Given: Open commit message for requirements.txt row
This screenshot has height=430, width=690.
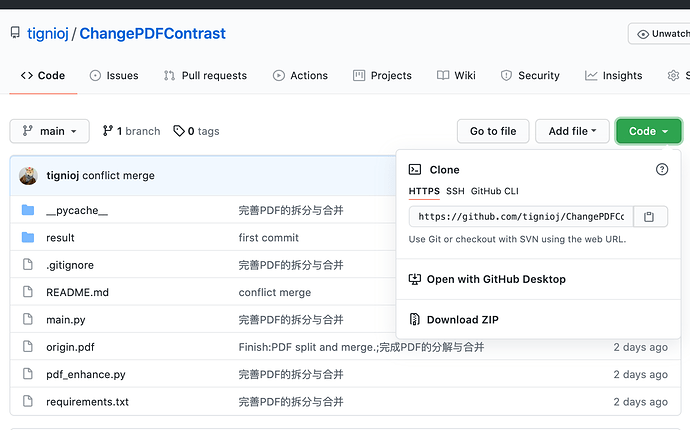Looking at the screenshot, I should pyautogui.click(x=291, y=401).
